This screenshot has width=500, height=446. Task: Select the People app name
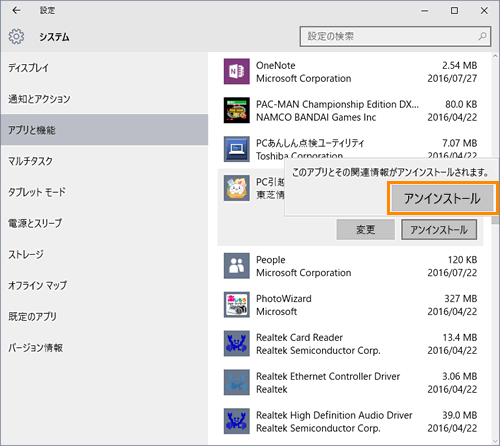pyautogui.click(x=271, y=260)
